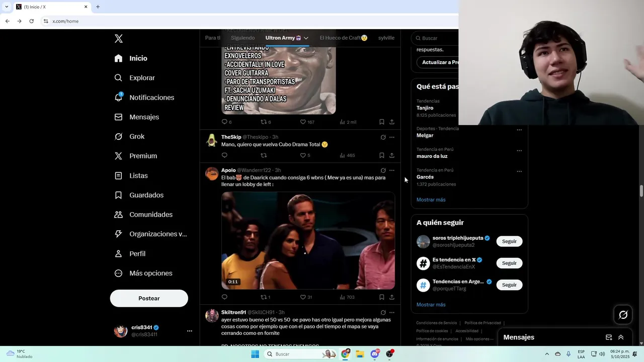Expand the Ultron Army tab dropdown arrow
The height and width of the screenshot is (362, 644).
[x=305, y=38]
